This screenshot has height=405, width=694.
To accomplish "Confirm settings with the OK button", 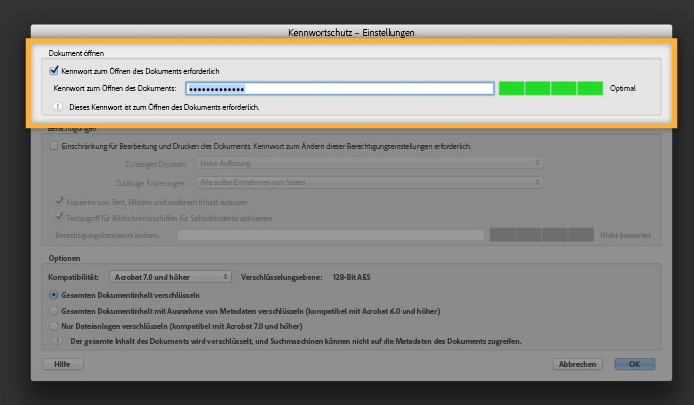I will 634,364.
